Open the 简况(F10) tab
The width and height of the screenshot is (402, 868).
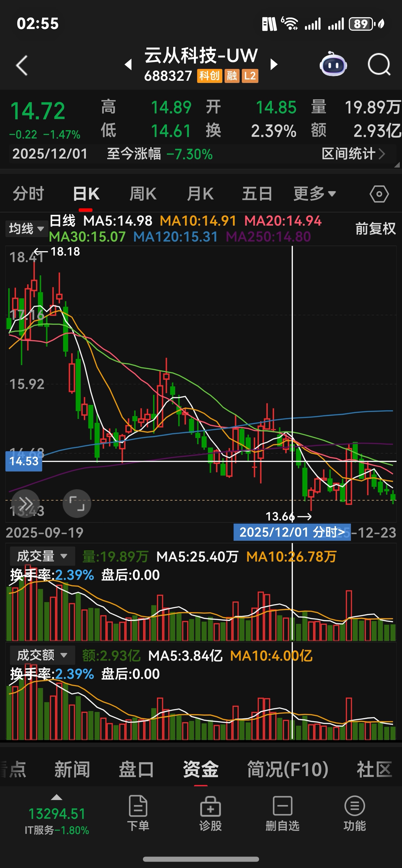pyautogui.click(x=288, y=770)
